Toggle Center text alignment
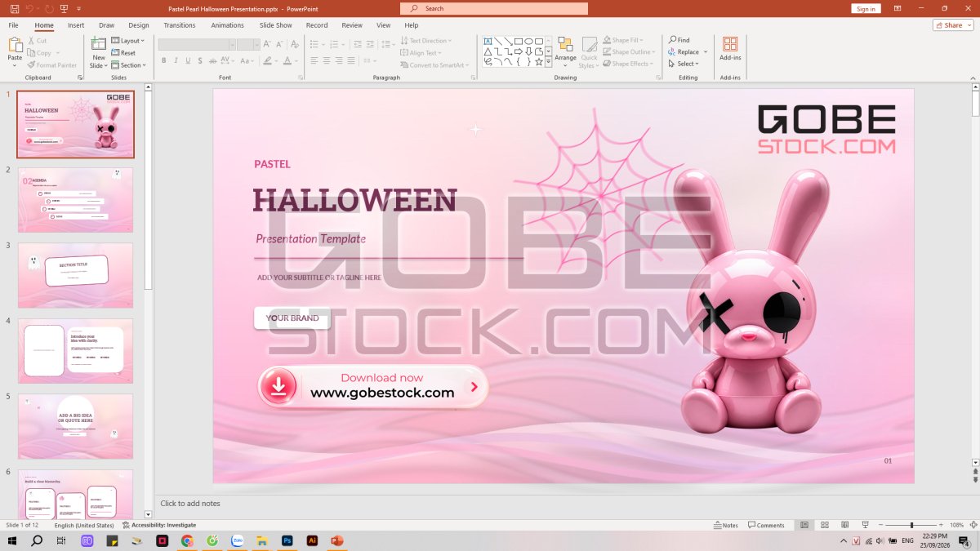 (x=327, y=60)
